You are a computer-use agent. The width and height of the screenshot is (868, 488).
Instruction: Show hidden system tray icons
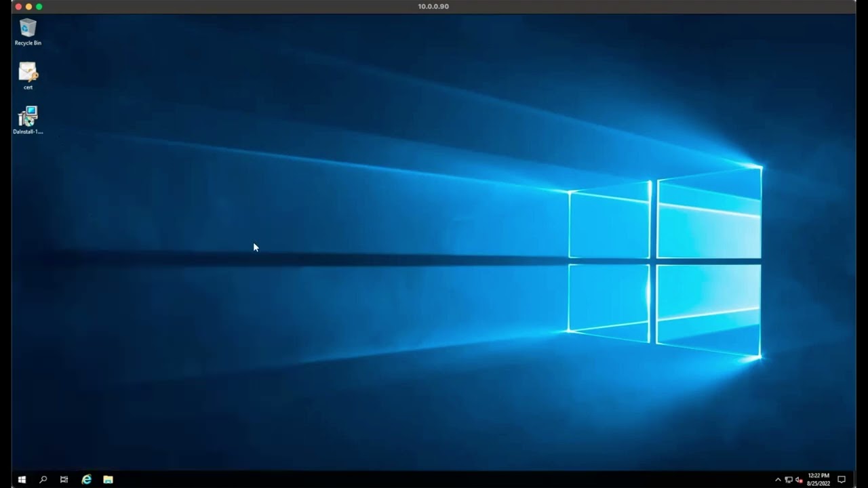pos(778,480)
